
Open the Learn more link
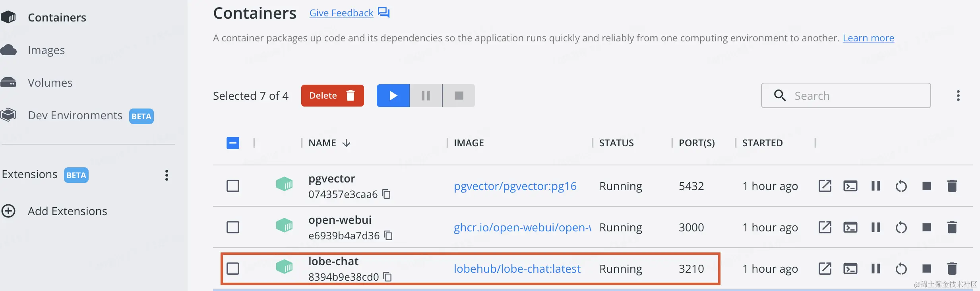pos(868,38)
